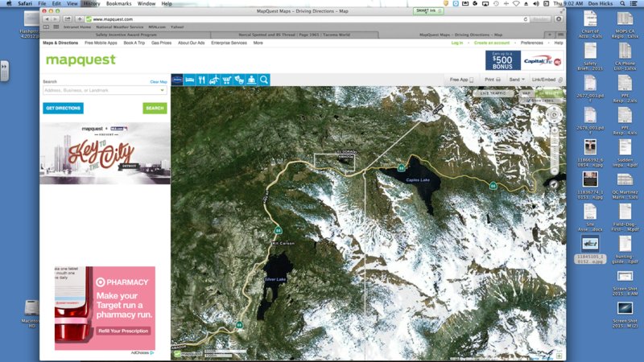Open the Key to the City ad banner
644x362 pixels.
coord(105,154)
